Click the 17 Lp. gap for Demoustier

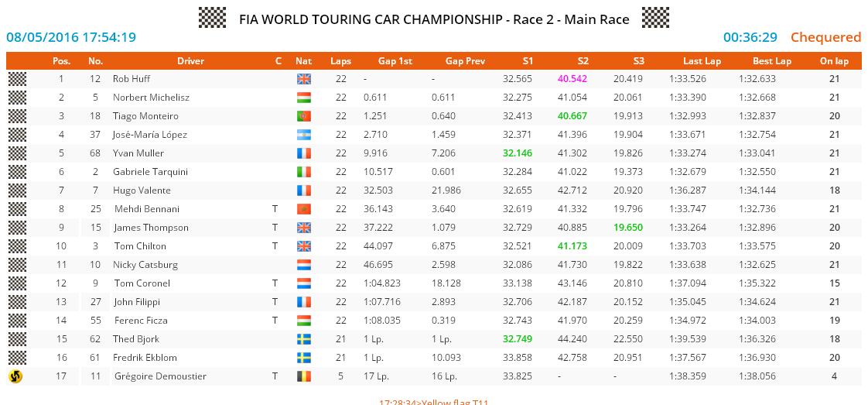(377, 376)
